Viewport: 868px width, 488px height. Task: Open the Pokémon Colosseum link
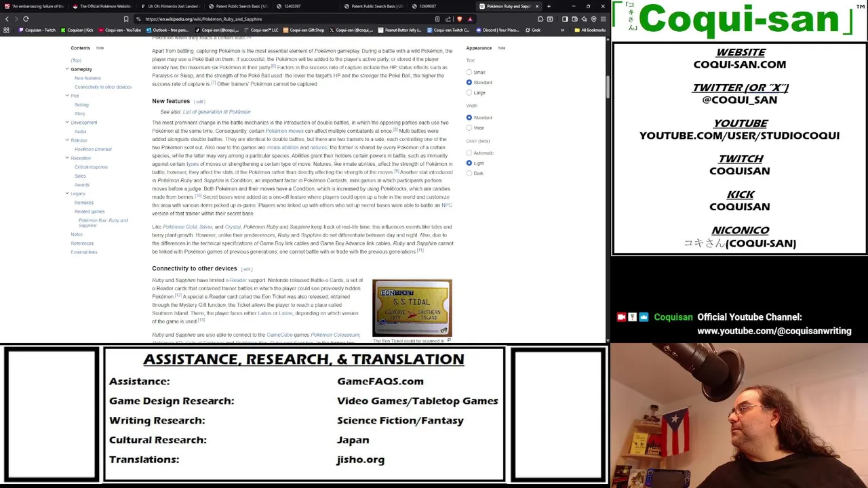335,335
